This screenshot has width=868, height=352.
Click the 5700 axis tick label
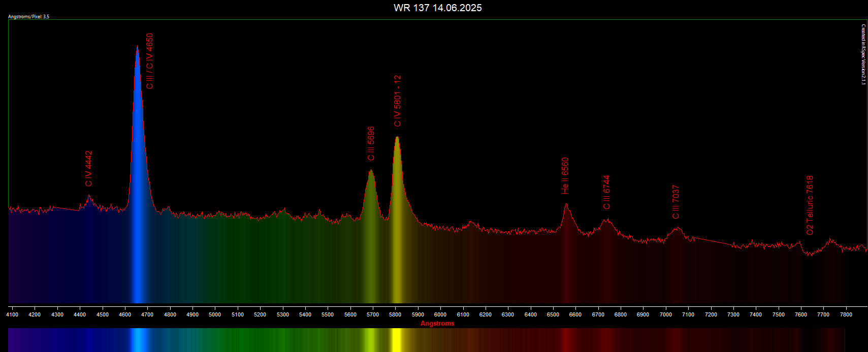373,314
